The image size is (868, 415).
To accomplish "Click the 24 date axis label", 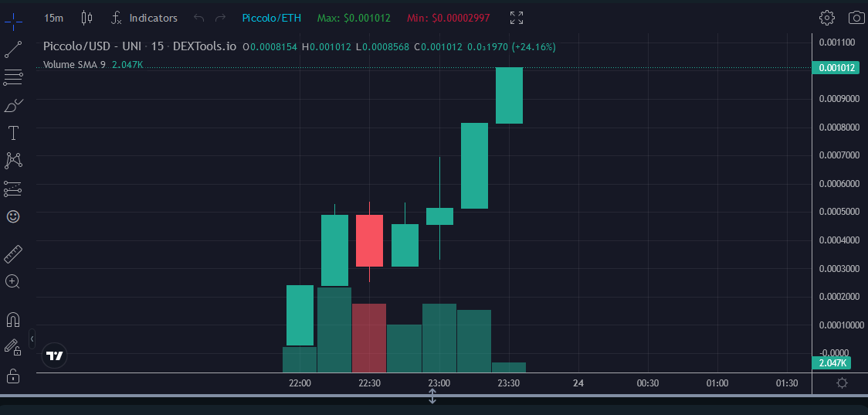I will pos(578,383).
